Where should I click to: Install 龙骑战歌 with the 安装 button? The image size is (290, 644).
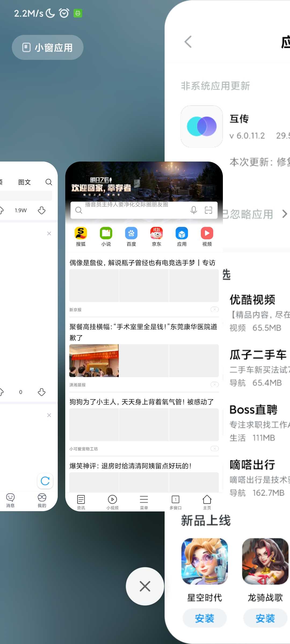[265, 618]
